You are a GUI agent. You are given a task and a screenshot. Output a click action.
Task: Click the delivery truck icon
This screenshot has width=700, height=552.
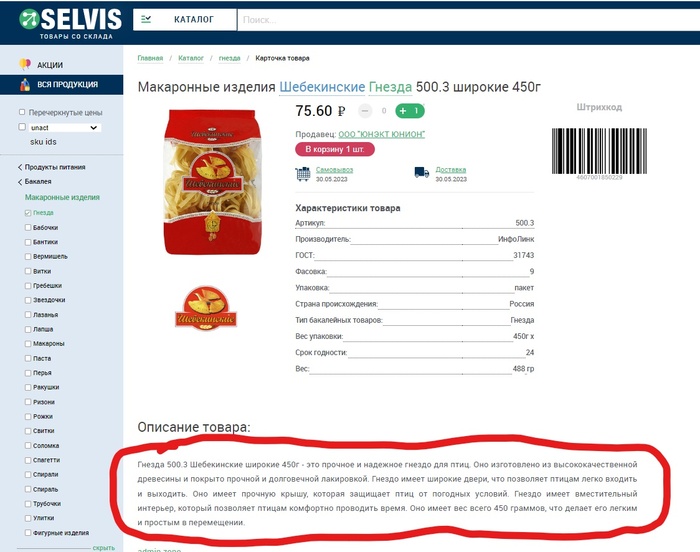pos(422,172)
